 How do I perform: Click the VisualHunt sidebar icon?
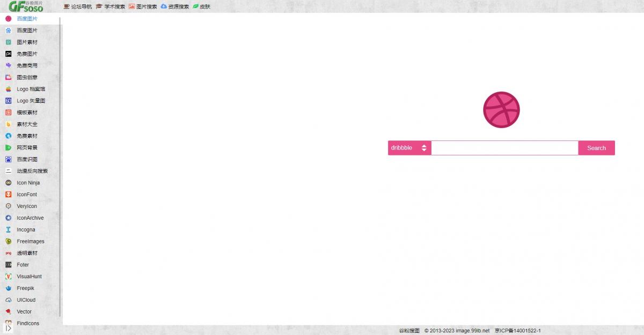coord(8,277)
